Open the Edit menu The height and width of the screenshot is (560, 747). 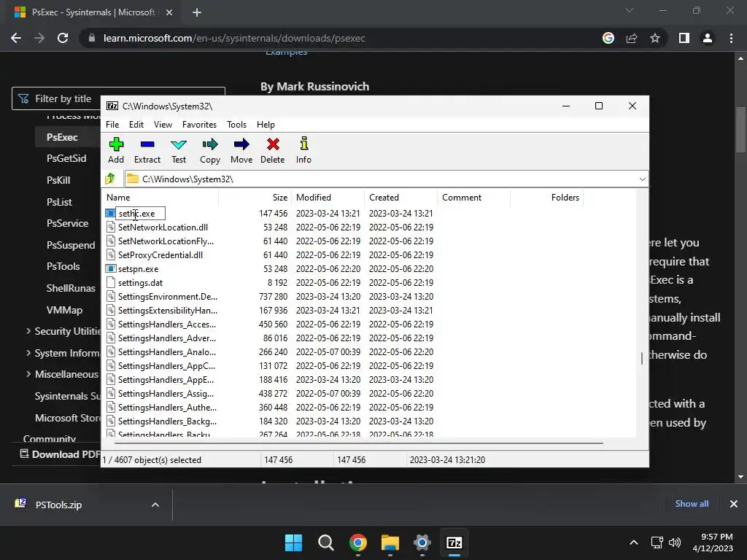point(136,124)
